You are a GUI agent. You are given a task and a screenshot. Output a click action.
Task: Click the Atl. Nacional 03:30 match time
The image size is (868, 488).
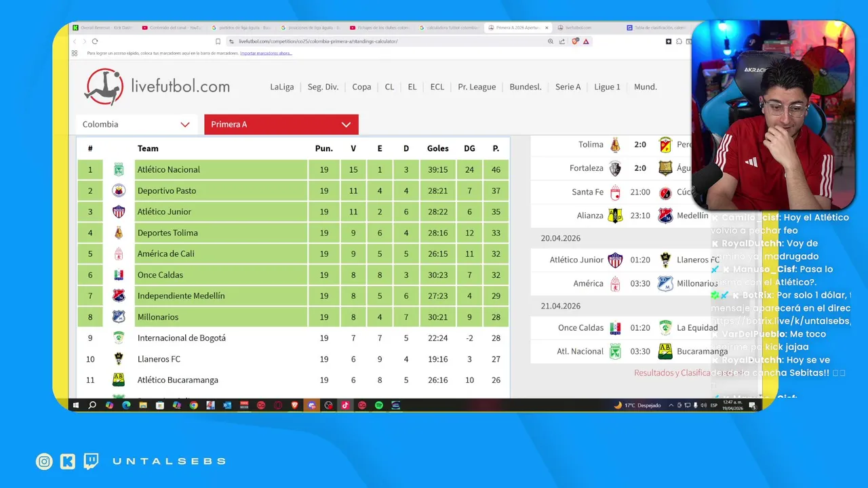click(640, 351)
